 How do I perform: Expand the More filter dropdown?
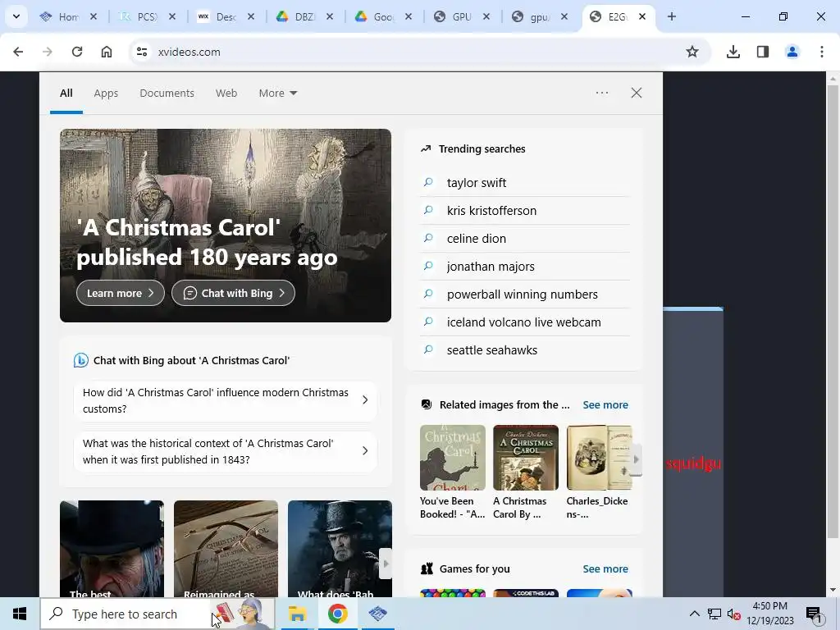pos(278,94)
